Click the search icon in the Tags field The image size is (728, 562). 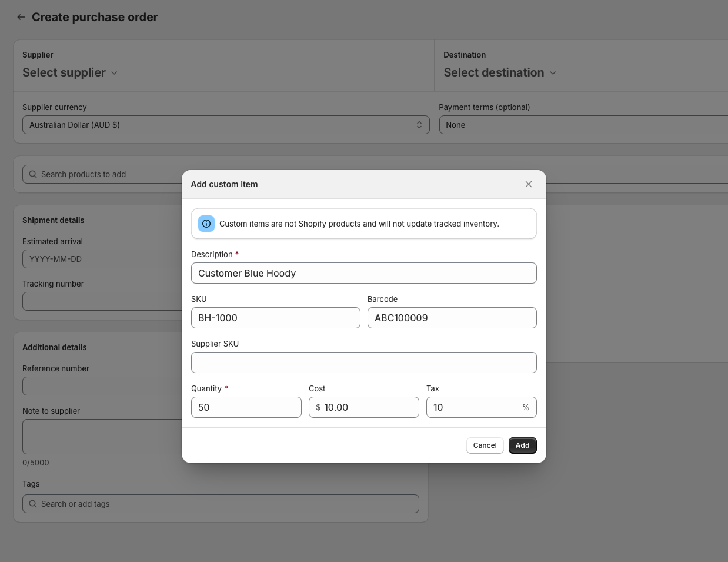(x=33, y=504)
